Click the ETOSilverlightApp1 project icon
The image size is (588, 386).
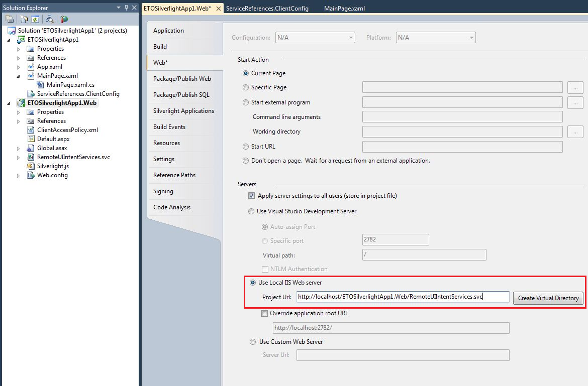click(22, 40)
